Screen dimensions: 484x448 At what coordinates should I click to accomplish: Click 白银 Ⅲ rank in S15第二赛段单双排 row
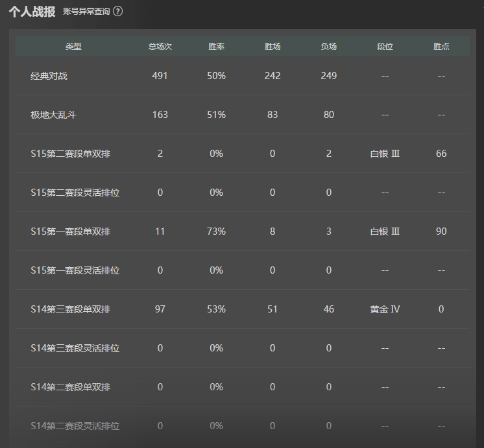point(385,154)
